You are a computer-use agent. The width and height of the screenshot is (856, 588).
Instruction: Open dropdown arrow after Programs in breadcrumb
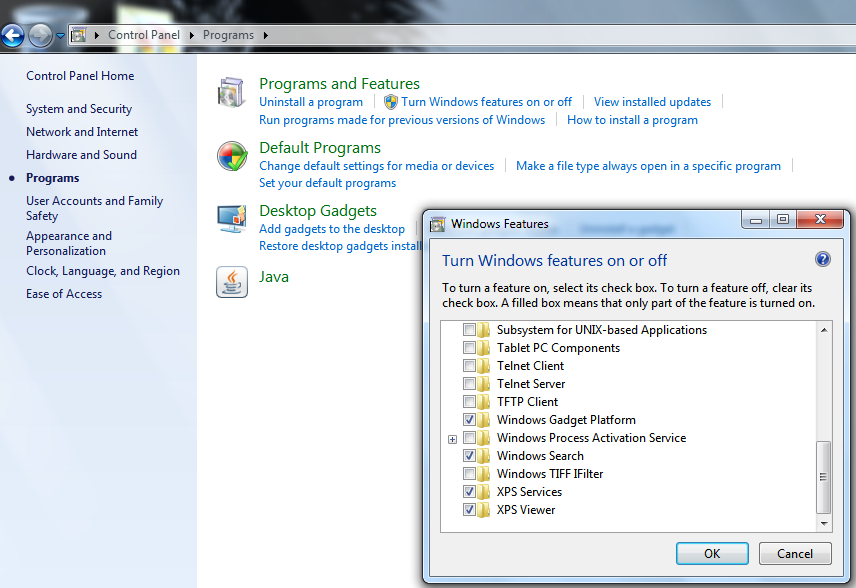click(x=266, y=36)
